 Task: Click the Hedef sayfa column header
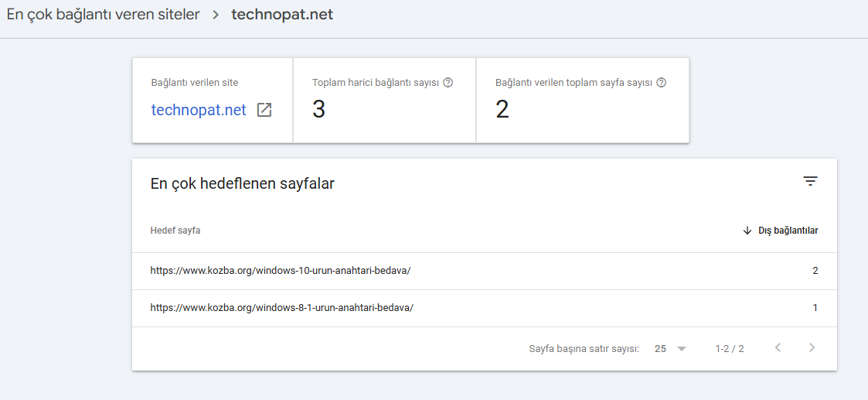click(x=175, y=231)
